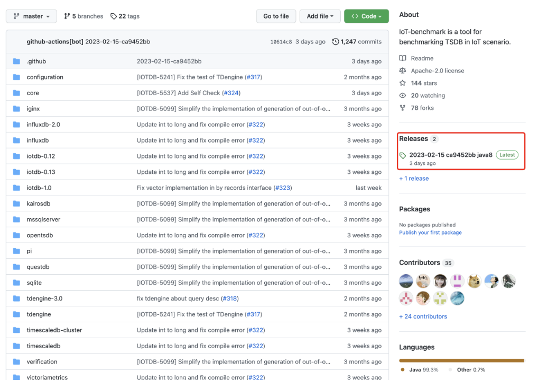Click the sqlite folder icon
This screenshot has height=392, width=538.
(x=16, y=283)
